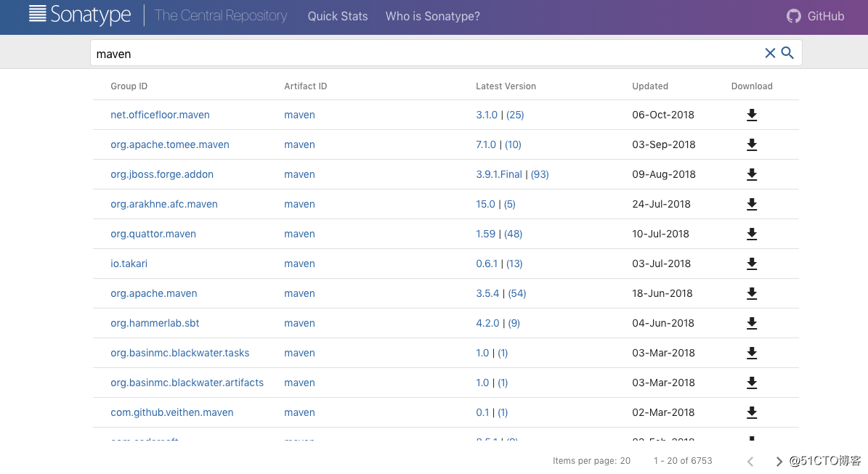
Task: Download the org.arakhne.afc.maven artifact
Action: coord(751,205)
